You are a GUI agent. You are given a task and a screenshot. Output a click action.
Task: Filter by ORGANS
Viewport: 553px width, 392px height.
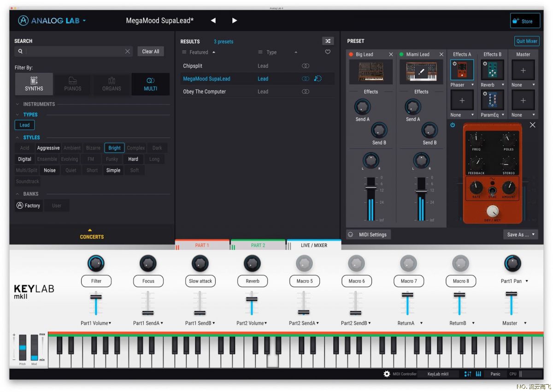[112, 84]
